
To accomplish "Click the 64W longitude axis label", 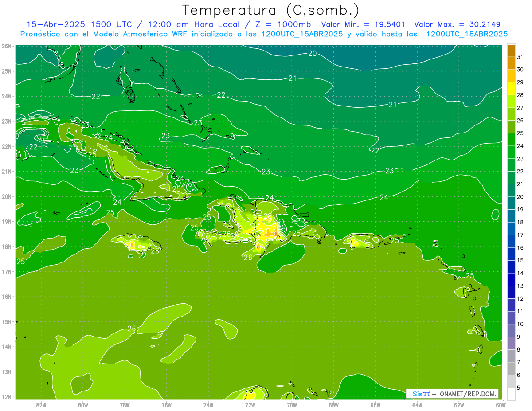I will (417, 405).
